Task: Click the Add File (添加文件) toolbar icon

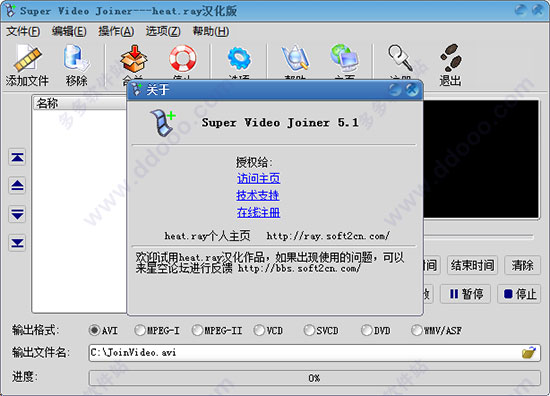Action: coord(27,65)
